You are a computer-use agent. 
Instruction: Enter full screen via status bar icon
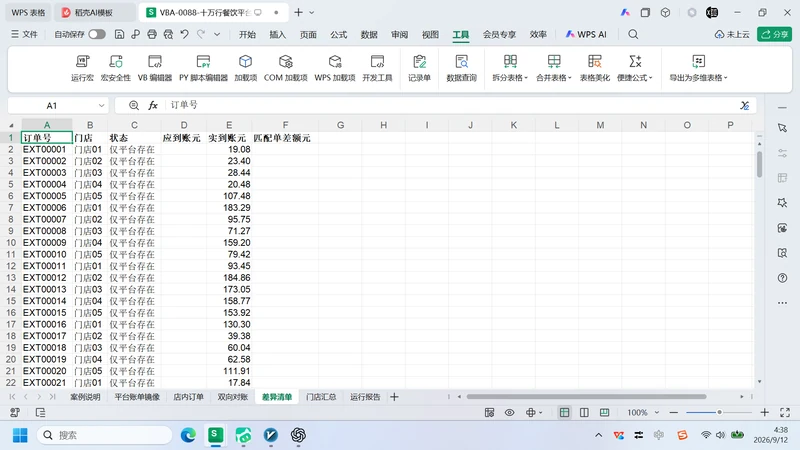coord(785,412)
